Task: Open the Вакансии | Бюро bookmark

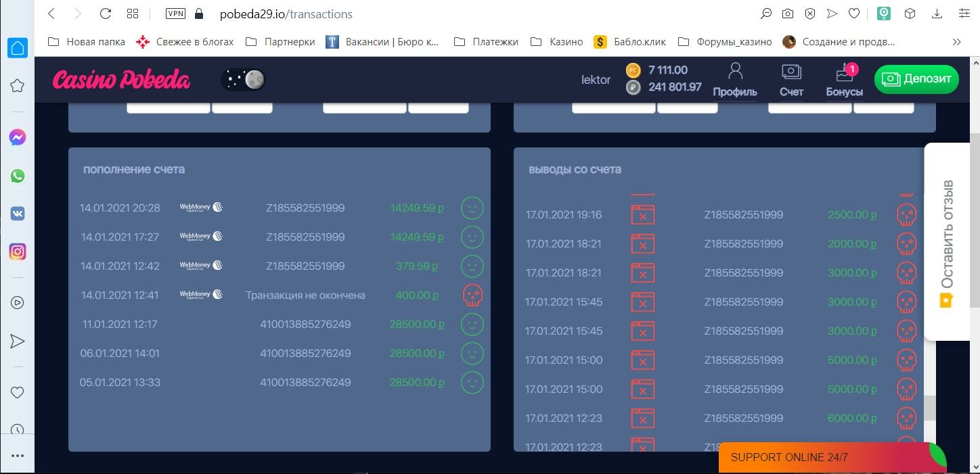Action: tap(383, 42)
